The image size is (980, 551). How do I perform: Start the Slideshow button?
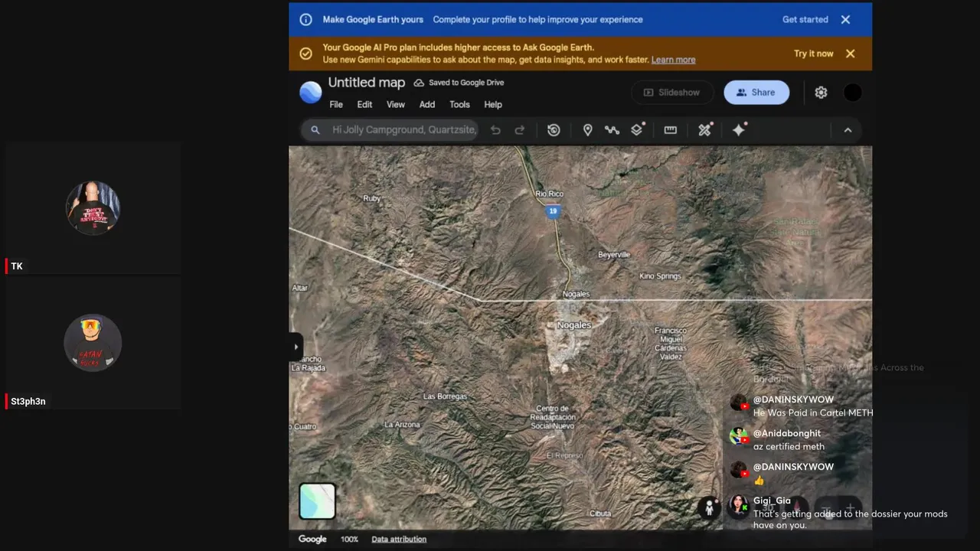pos(672,93)
